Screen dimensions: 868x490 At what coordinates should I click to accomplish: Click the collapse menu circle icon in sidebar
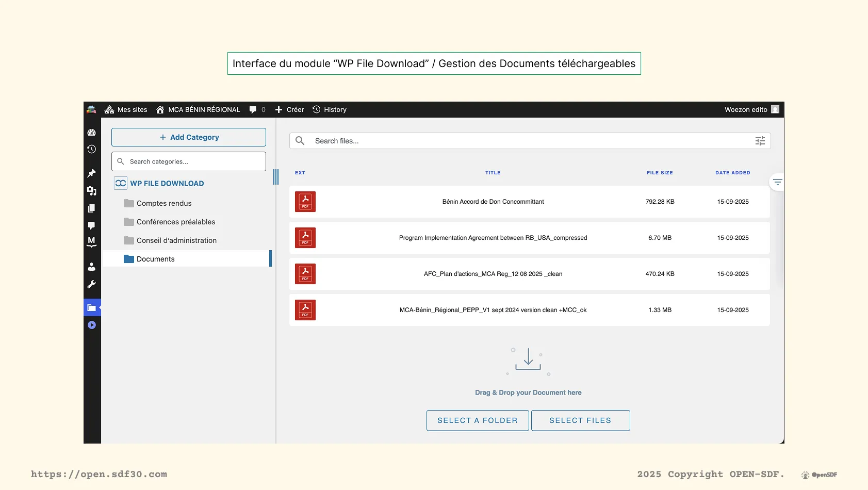pos(92,325)
